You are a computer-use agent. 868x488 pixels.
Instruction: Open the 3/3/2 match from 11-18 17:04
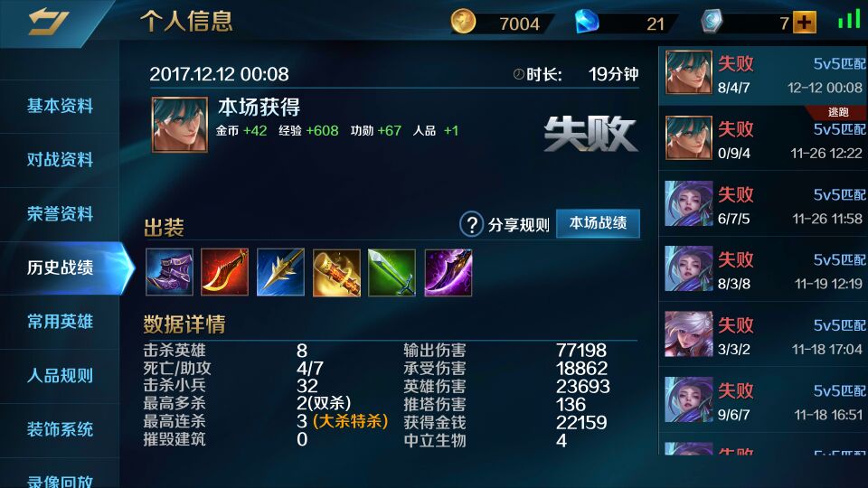[763, 334]
